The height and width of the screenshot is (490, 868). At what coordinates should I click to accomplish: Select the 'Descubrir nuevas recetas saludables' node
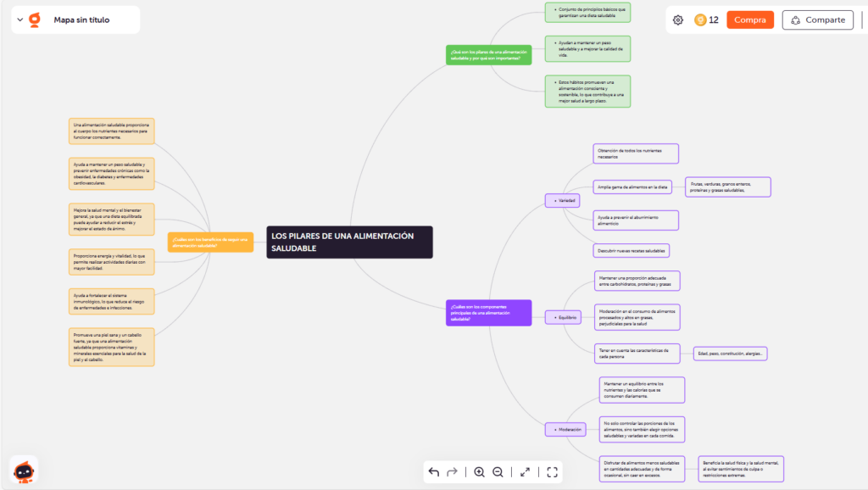pos(632,250)
